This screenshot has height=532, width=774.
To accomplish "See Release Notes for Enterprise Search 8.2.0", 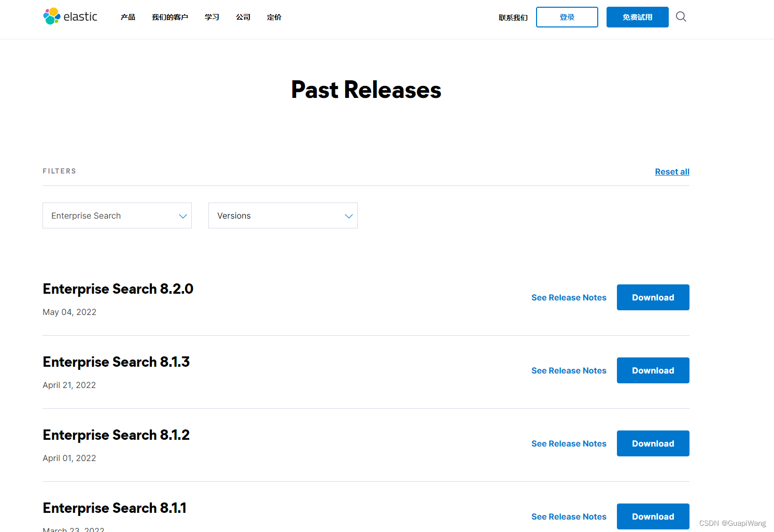I will point(569,297).
